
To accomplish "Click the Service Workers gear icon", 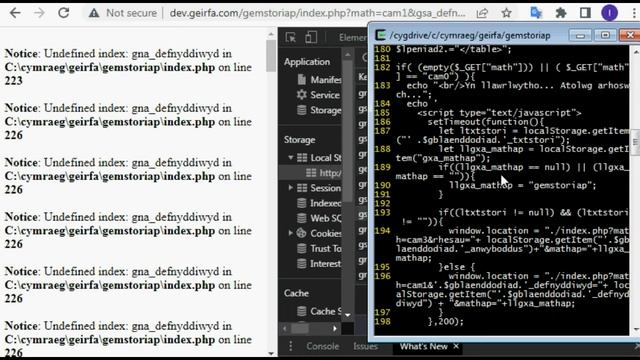I will pos(302,95).
